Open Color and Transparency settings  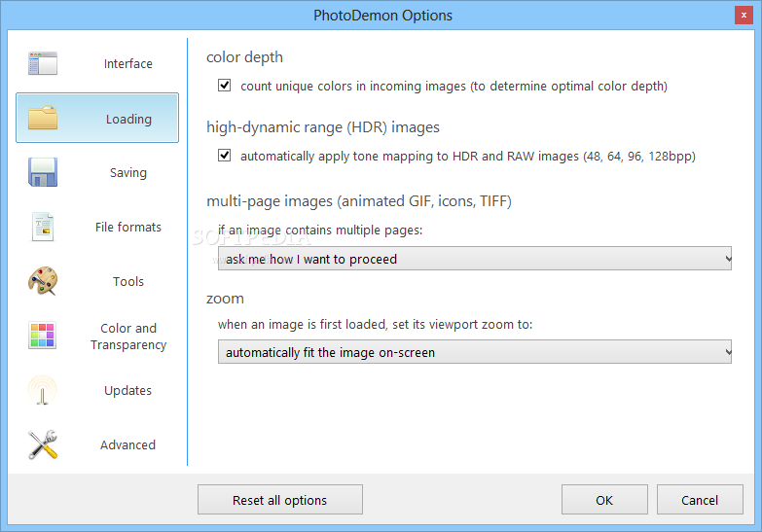pyautogui.click(x=97, y=336)
